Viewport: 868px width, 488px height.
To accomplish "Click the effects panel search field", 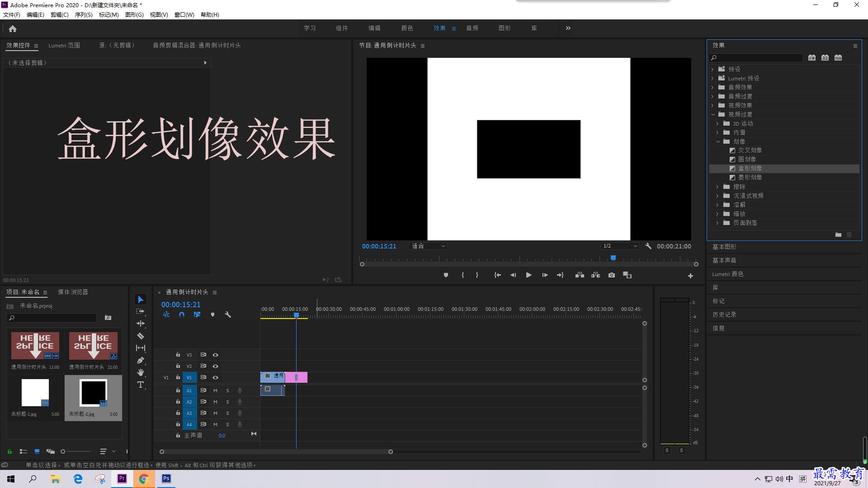I will 756,58.
